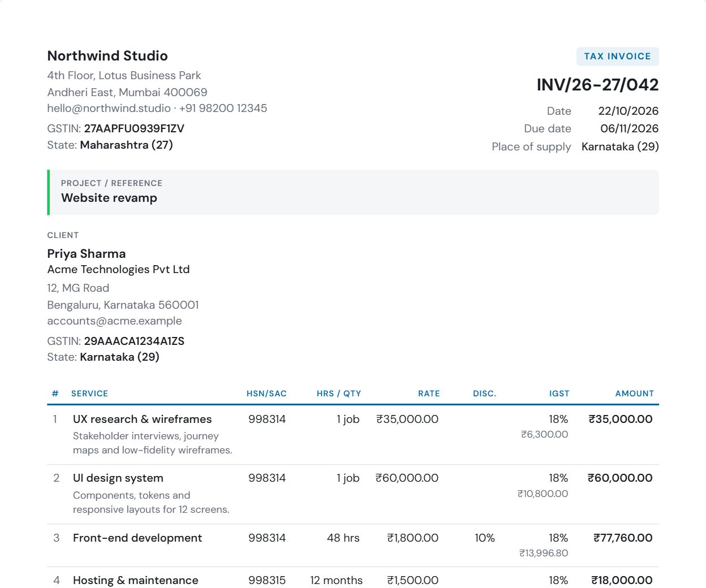Image resolution: width=706 pixels, height=588 pixels.
Task: Click the ₹10,800.00 IGST amount
Action: click(543, 494)
